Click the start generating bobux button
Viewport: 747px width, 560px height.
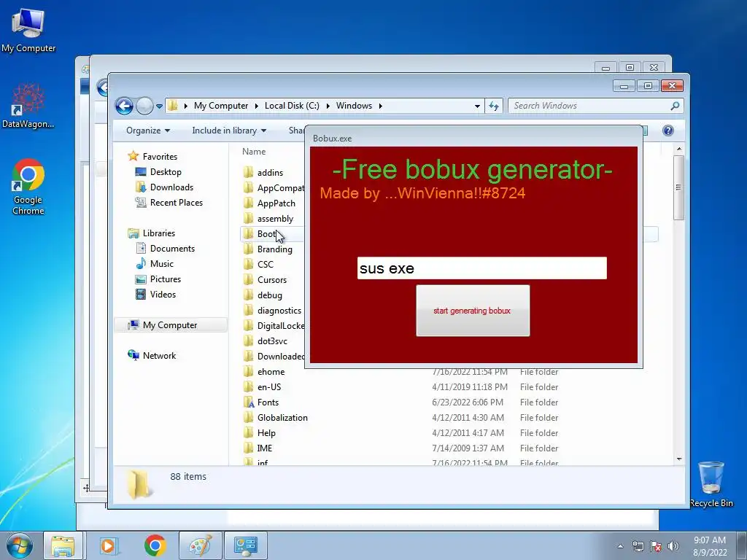(x=473, y=311)
